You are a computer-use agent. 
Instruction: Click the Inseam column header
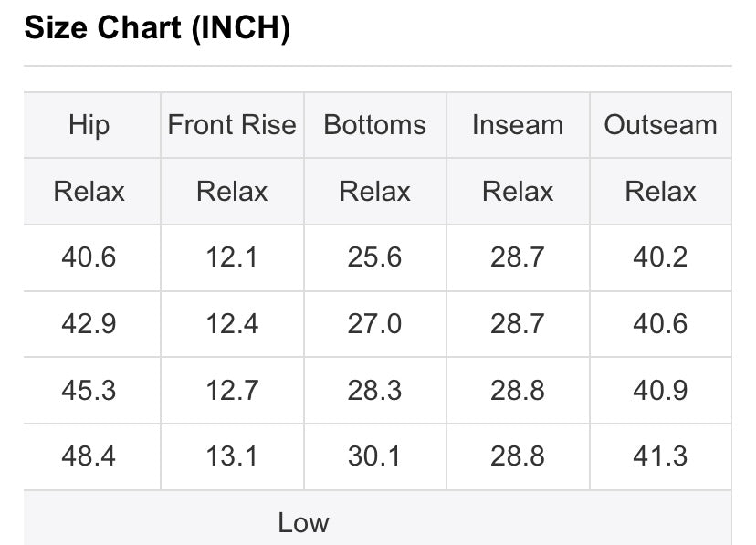tap(517, 125)
